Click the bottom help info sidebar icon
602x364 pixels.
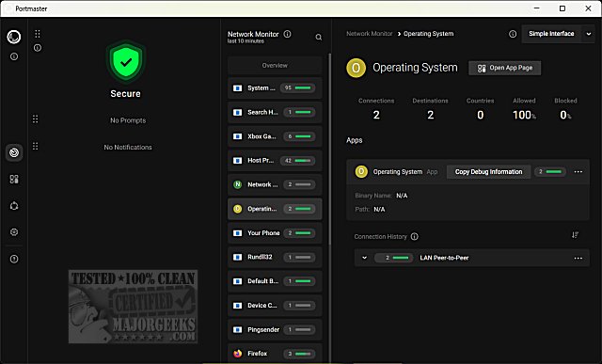tap(14, 259)
